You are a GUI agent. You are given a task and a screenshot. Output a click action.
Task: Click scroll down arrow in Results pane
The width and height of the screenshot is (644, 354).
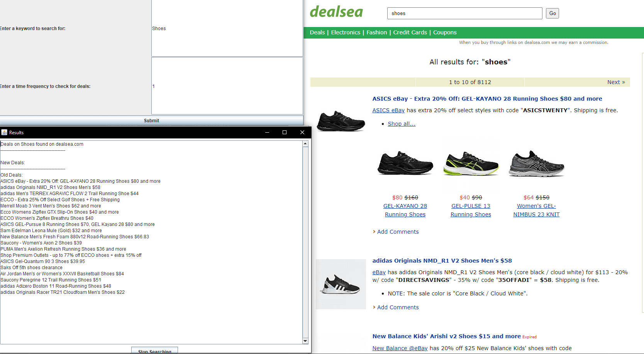[305, 341]
